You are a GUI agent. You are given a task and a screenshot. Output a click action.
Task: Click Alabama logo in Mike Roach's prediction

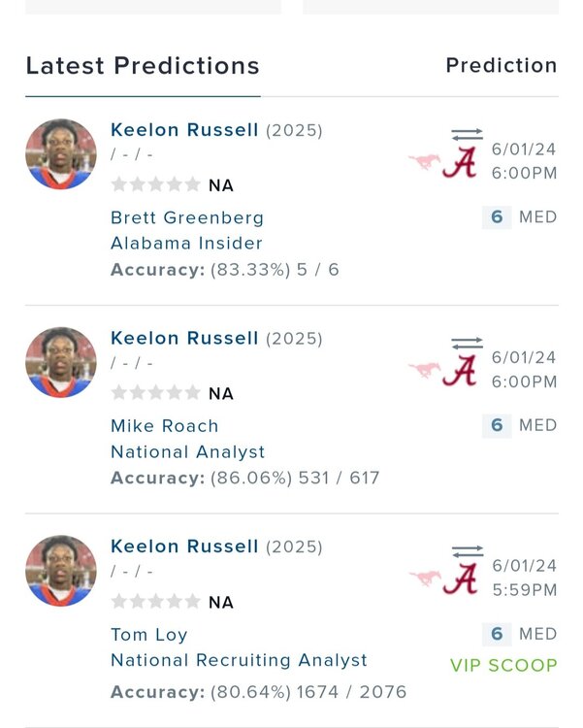coord(460,371)
